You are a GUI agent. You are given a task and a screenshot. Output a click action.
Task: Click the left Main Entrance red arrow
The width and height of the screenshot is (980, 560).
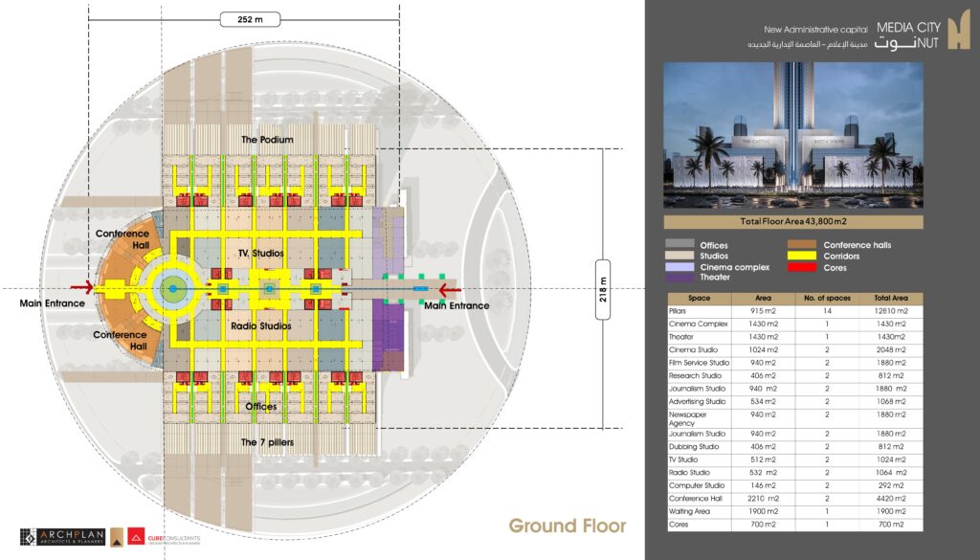(x=81, y=287)
